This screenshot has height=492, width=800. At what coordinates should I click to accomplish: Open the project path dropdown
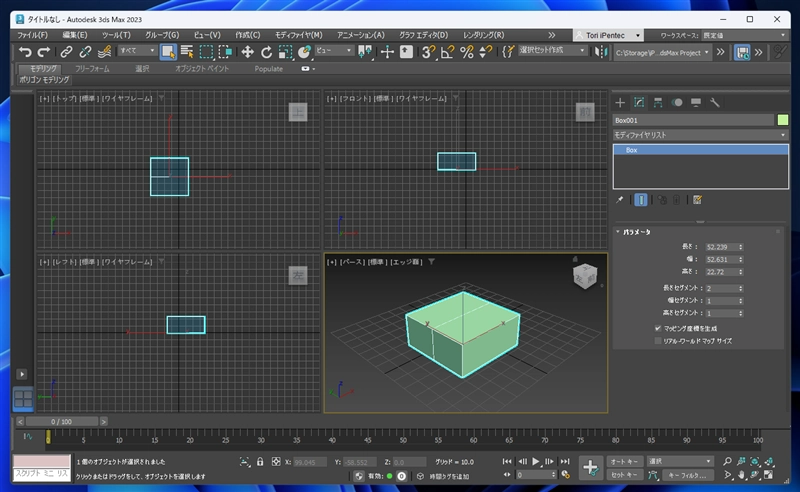(662, 53)
